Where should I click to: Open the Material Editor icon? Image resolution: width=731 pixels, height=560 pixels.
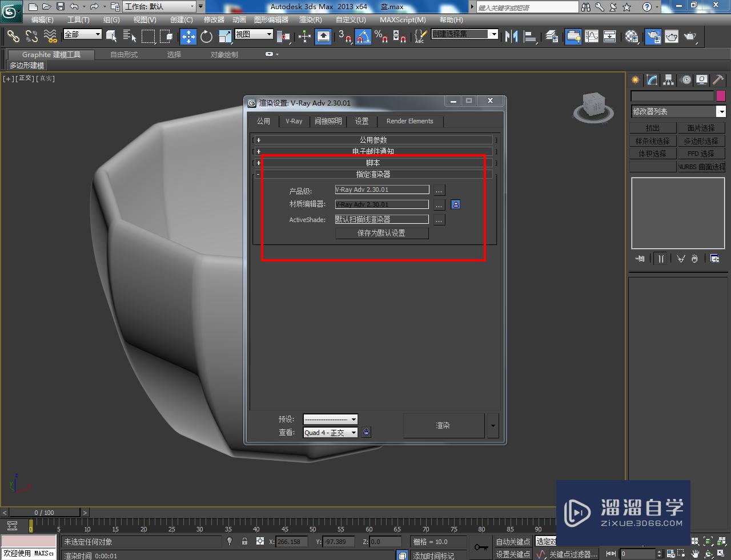click(632, 37)
